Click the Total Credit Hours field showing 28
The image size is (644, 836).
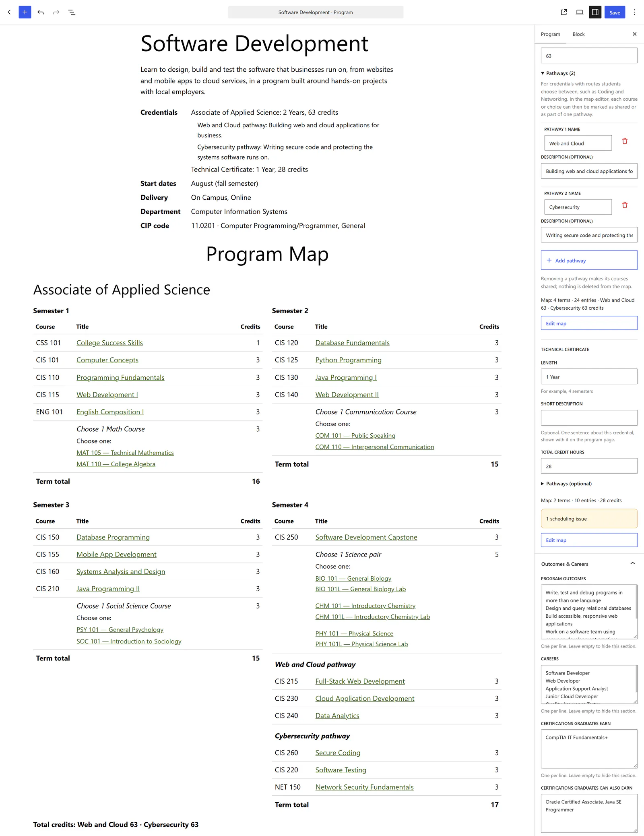[x=589, y=466]
